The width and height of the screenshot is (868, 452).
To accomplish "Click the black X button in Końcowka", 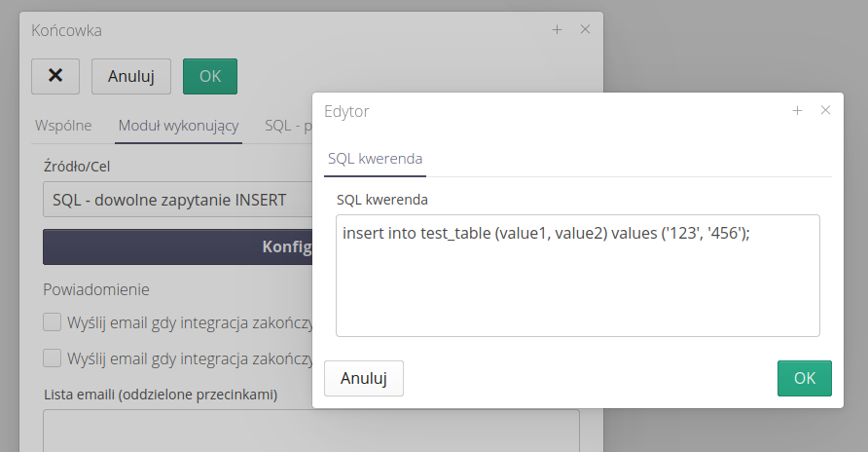I will pos(55,76).
